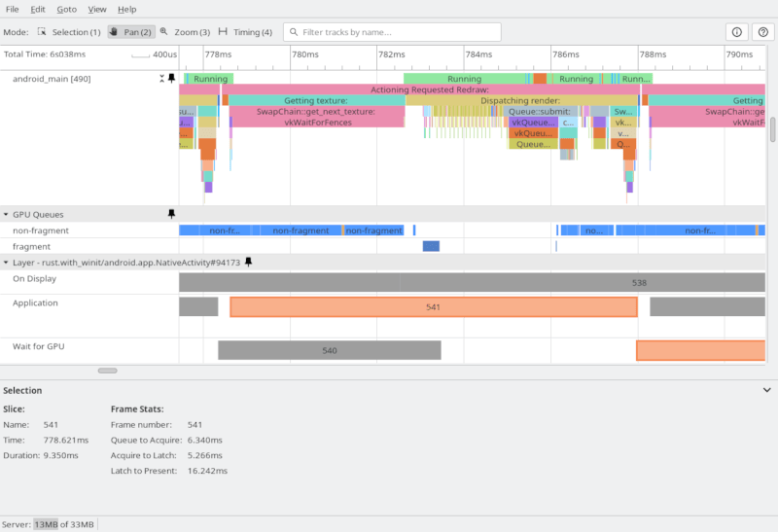
Task: Unpin the GPU Queues track group
Action: (172, 214)
